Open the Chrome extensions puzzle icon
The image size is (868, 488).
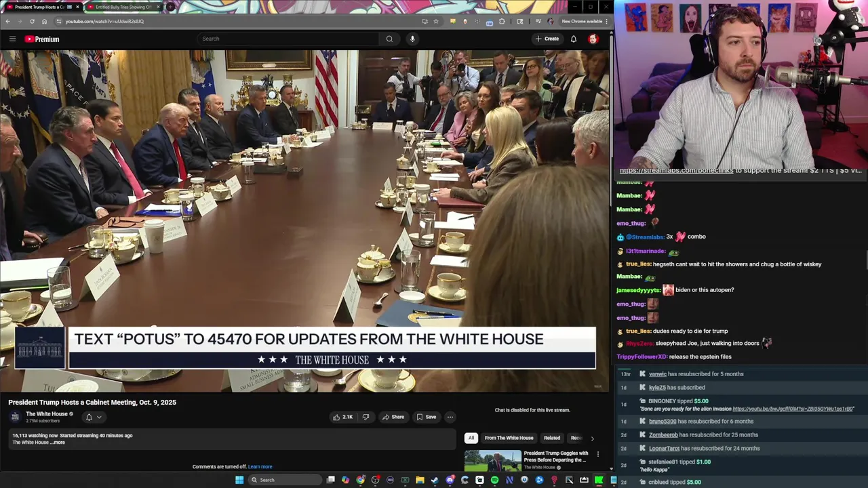(x=502, y=21)
